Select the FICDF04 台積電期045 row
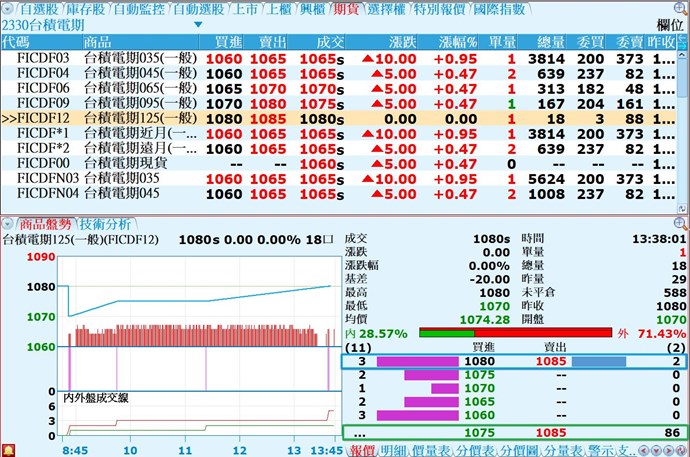690x457 pixels. (339, 73)
